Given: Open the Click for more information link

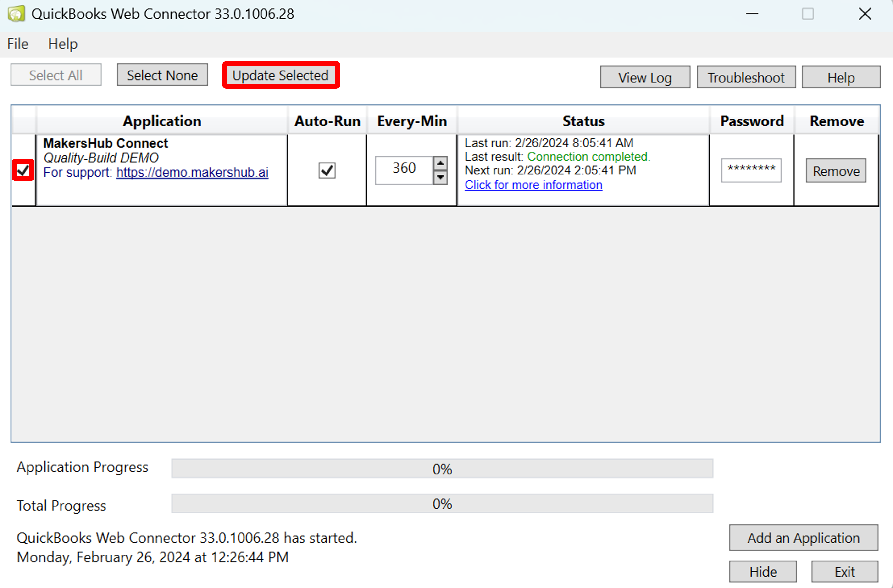Looking at the screenshot, I should point(533,185).
